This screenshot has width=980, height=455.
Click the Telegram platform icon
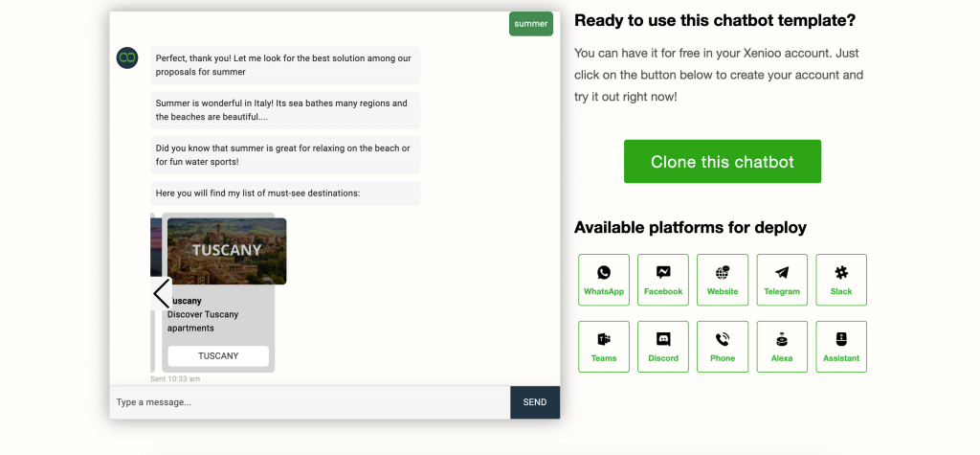click(x=782, y=280)
